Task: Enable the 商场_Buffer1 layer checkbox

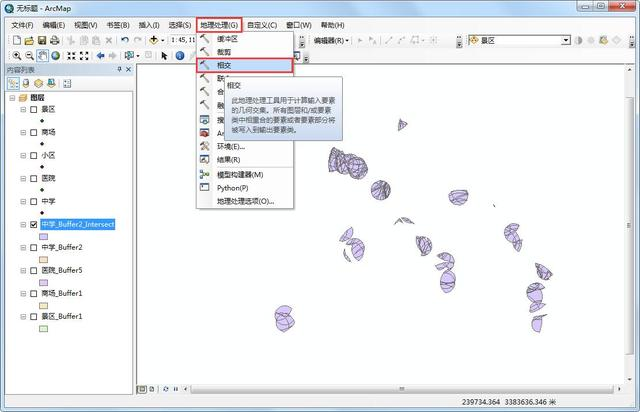Action: pyautogui.click(x=33, y=294)
